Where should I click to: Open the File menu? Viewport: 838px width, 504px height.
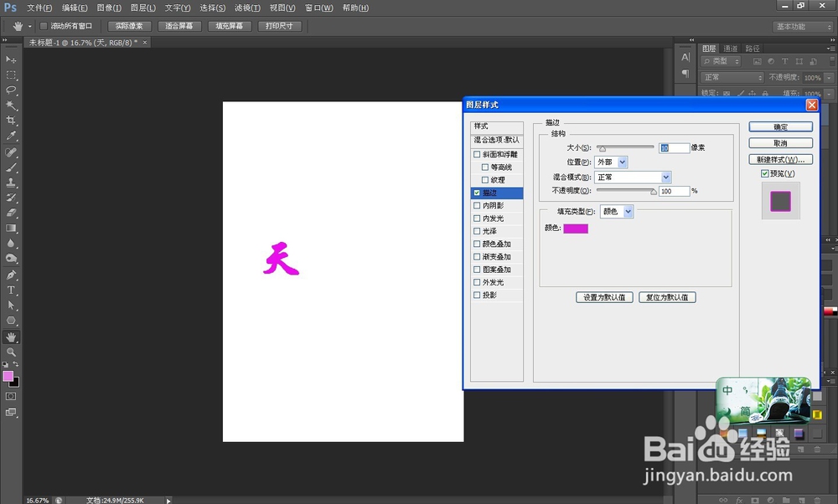point(39,8)
